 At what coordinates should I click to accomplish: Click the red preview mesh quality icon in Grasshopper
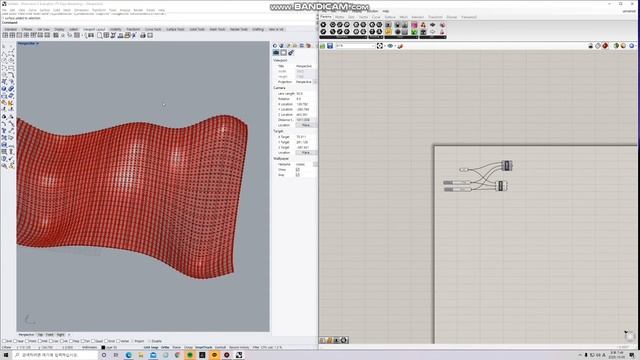tap(605, 46)
